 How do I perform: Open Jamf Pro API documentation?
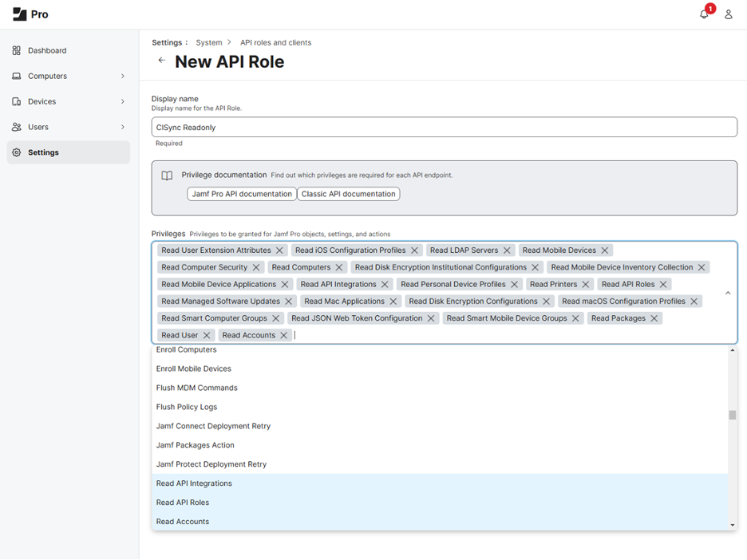point(242,195)
